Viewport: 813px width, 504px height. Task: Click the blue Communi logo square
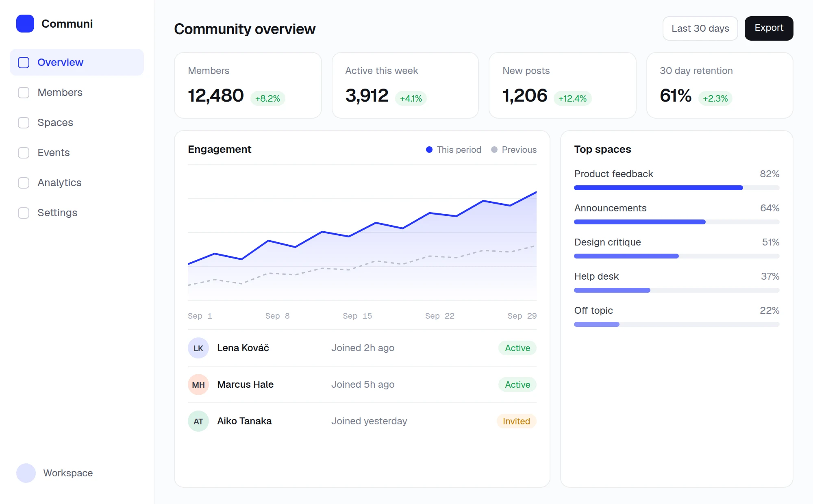pos(25,24)
